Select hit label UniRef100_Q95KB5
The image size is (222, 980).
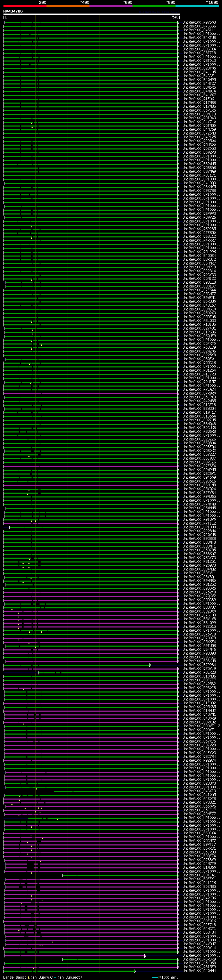pyautogui.click(x=199, y=707)
